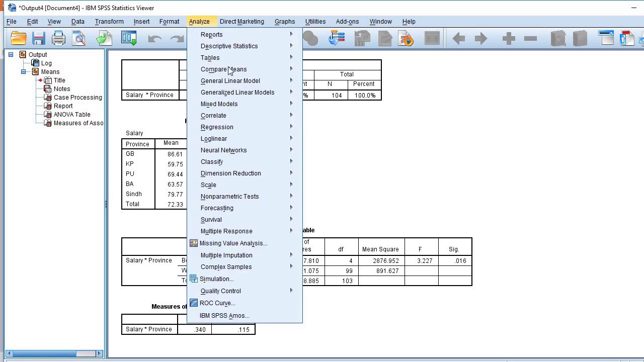Click the Save floppy disk icon
Image resolution: width=644 pixels, height=362 pixels.
point(39,38)
